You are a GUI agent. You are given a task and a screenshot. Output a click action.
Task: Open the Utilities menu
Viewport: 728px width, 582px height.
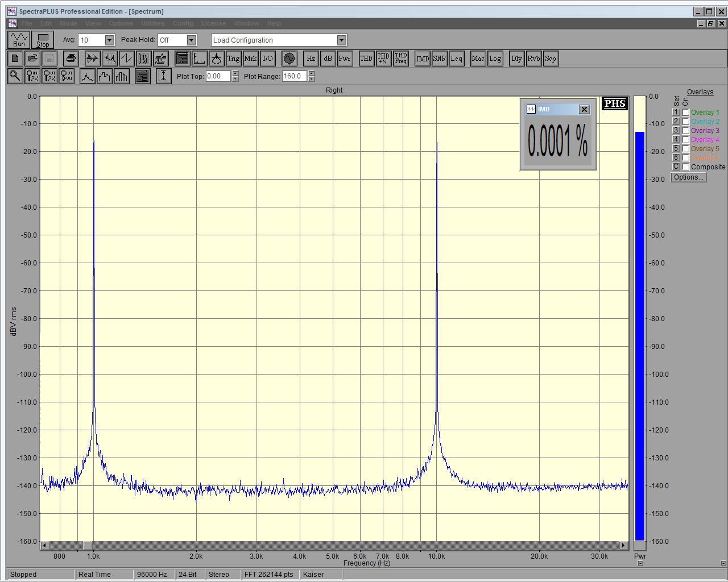pyautogui.click(x=153, y=23)
